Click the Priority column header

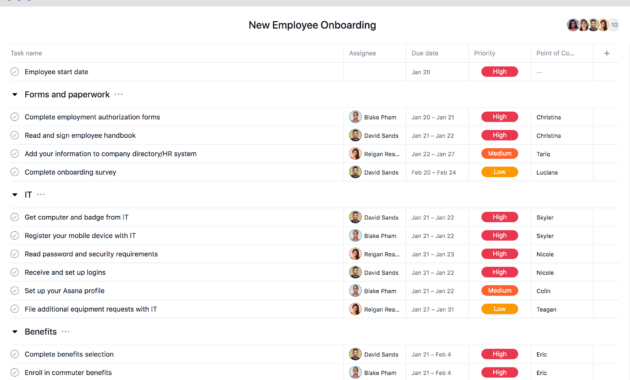485,53
